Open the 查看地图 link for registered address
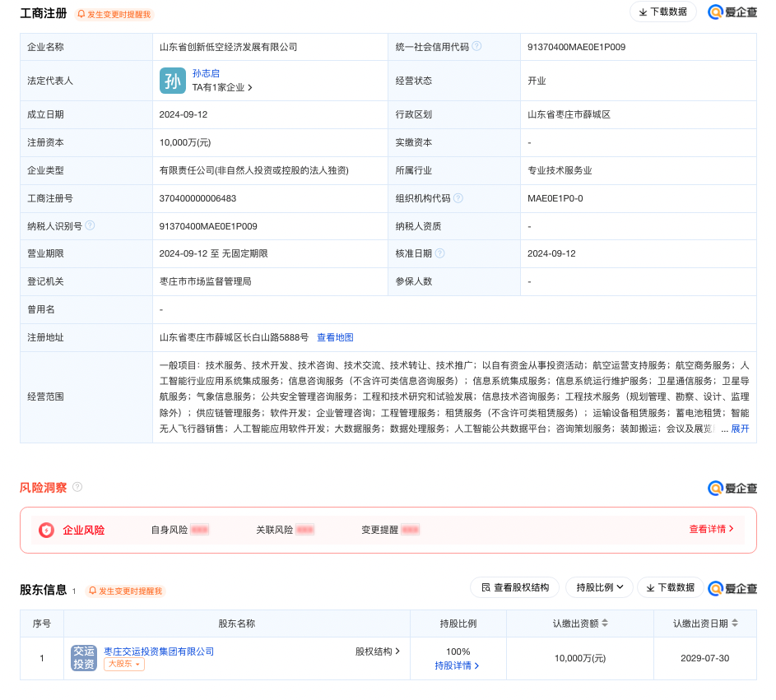The height and width of the screenshot is (700, 776). pyautogui.click(x=335, y=337)
